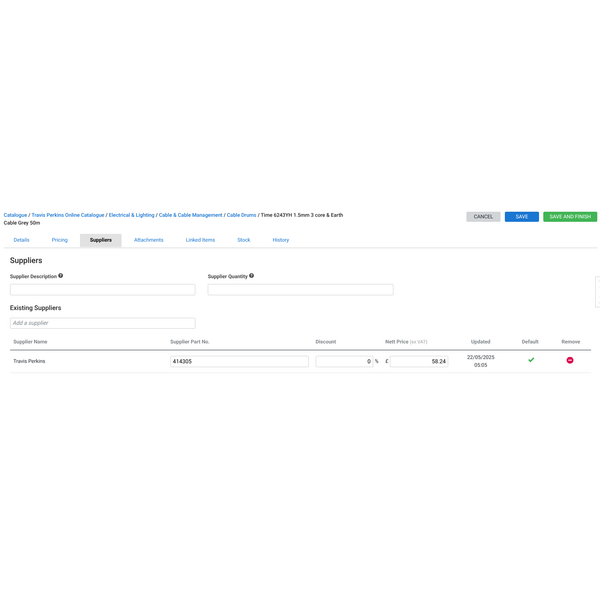
Task: Open the Catalogue breadcrumb link
Action: click(x=15, y=215)
